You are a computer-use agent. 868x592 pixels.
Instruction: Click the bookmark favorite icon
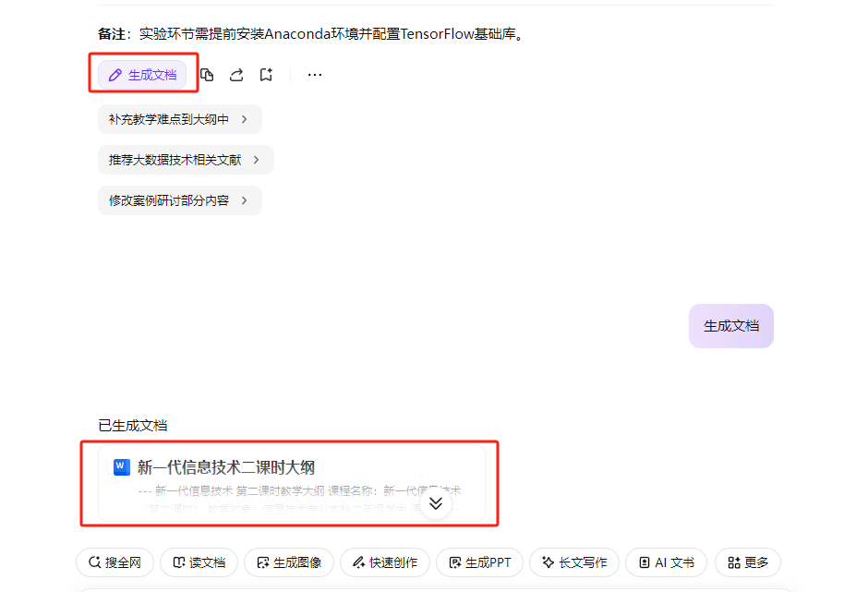tap(266, 75)
